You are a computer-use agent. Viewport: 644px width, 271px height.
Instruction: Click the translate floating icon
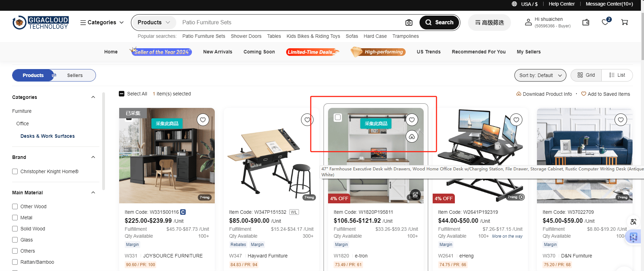point(633,222)
